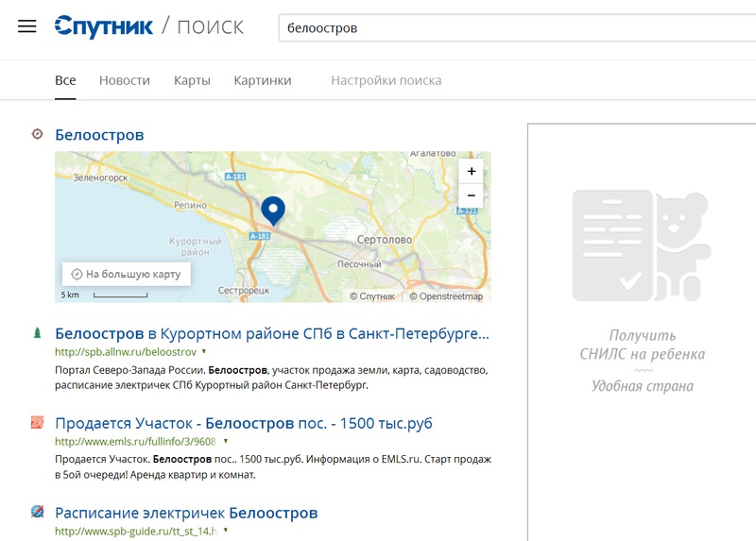Expand options arrow for spb.allnw.ru URL
The width and height of the screenshot is (756, 541).
pos(203,351)
